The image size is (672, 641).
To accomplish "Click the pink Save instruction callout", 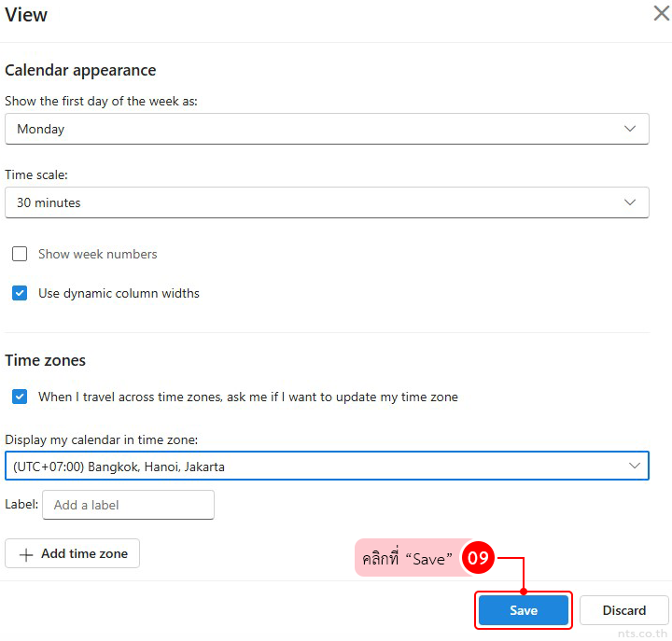I will [x=407, y=560].
